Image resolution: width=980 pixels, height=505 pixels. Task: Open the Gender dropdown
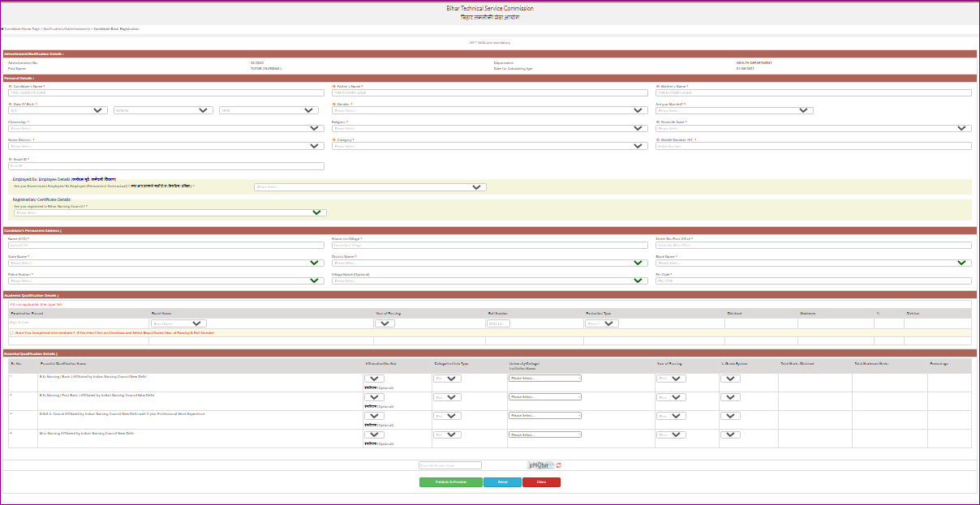click(x=490, y=110)
